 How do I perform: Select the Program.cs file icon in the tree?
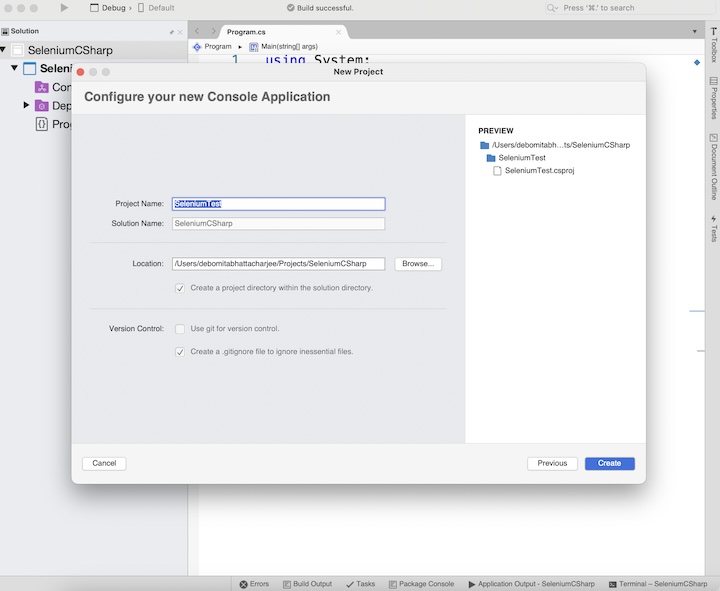coord(42,124)
